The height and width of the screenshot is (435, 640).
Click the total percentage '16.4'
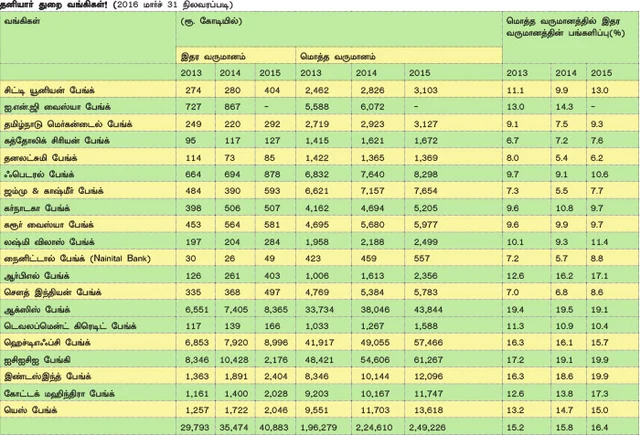600,428
